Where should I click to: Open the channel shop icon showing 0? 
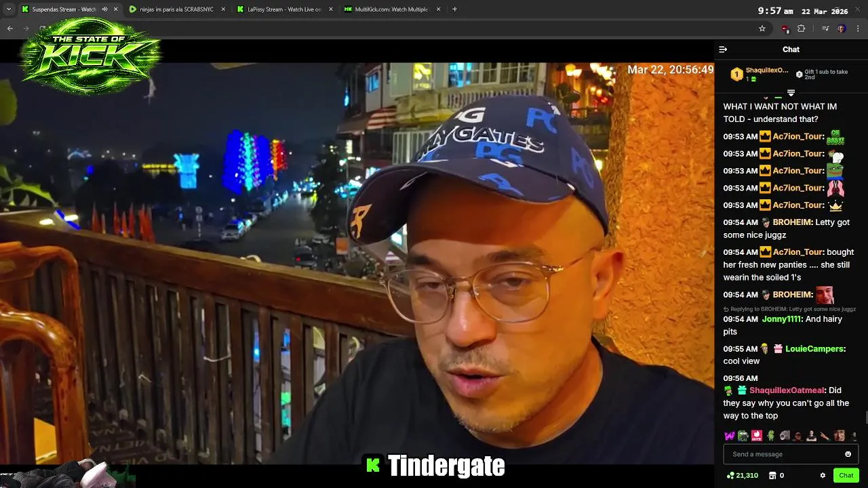pos(776,476)
